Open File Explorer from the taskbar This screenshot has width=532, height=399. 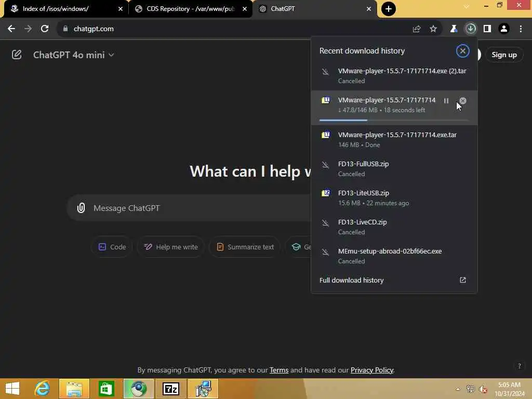74,389
